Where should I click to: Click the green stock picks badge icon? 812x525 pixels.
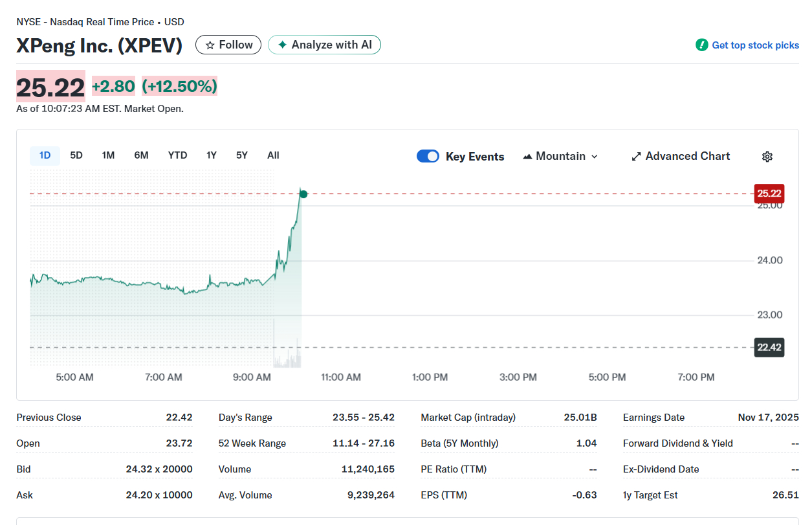pyautogui.click(x=702, y=45)
